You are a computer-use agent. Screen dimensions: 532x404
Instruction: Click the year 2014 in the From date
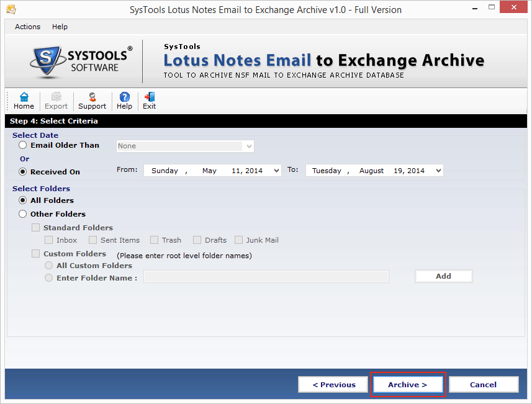click(x=254, y=171)
